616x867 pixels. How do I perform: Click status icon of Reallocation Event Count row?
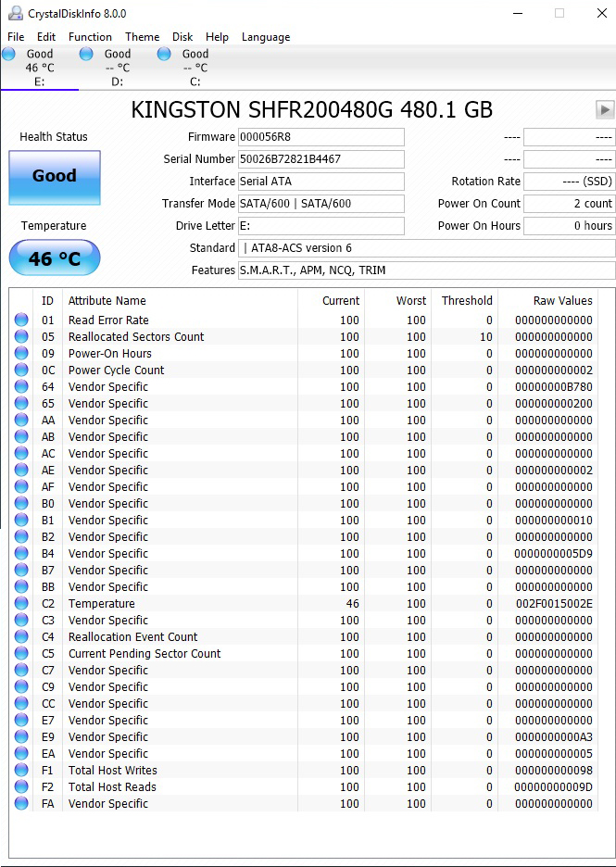pos(21,636)
